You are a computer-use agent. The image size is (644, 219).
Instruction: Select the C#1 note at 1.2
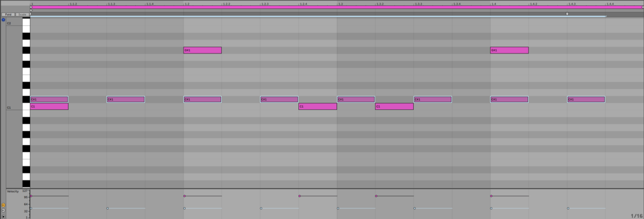[202, 99]
